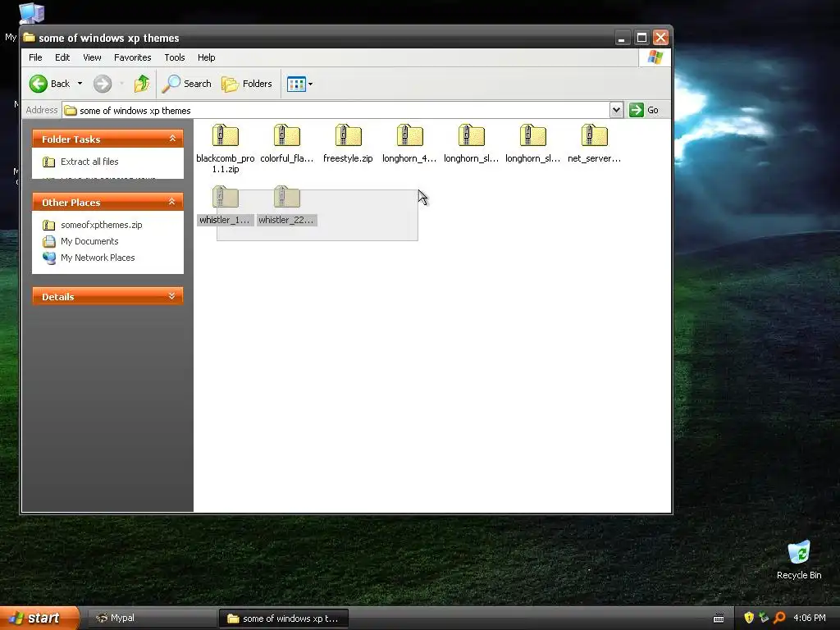Click the orange magnifier tray icon
Viewport: 840px width, 630px height.
coord(779,618)
